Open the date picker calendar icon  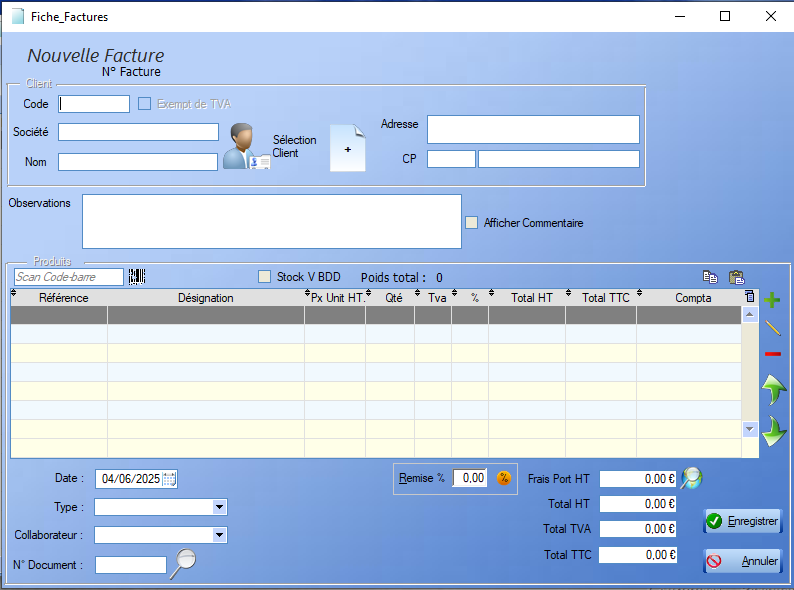(x=170, y=479)
